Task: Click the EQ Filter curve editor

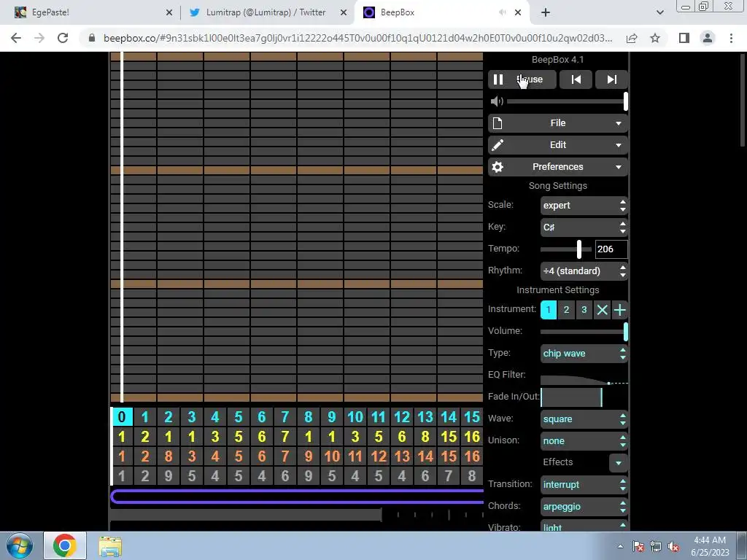Action: [584, 377]
